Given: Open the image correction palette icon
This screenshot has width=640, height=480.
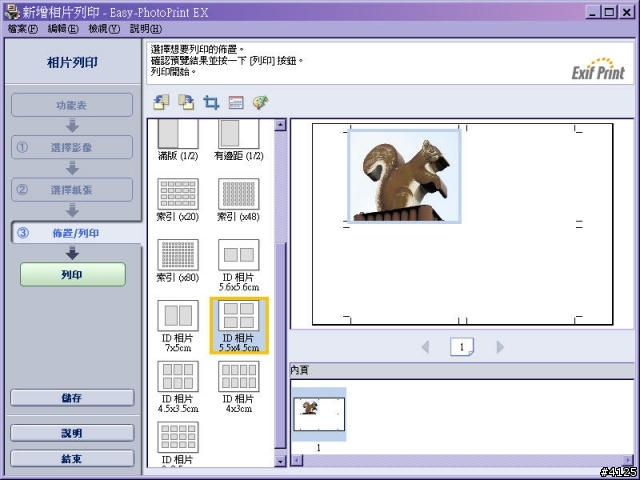Looking at the screenshot, I should 260,102.
